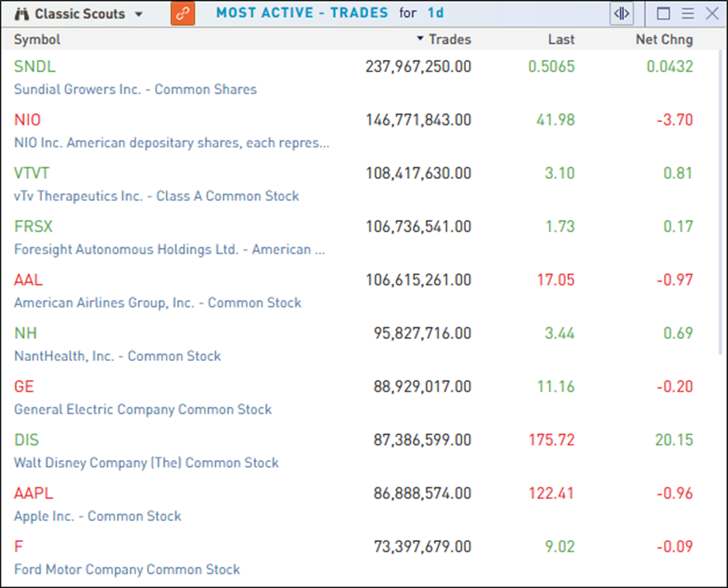The height and width of the screenshot is (588, 728).
Task: Click the Walt Disney Company description row
Action: coord(146,463)
